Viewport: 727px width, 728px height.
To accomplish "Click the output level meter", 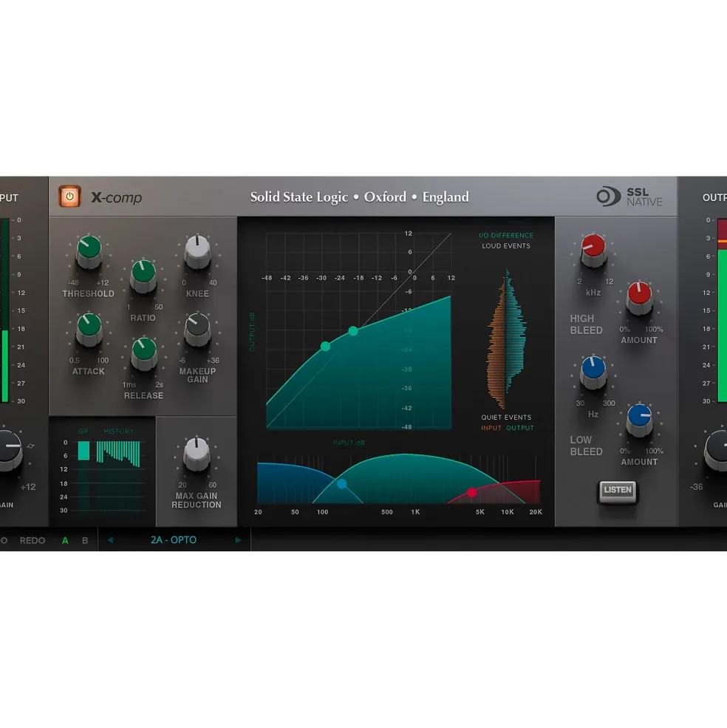I will tap(722, 310).
